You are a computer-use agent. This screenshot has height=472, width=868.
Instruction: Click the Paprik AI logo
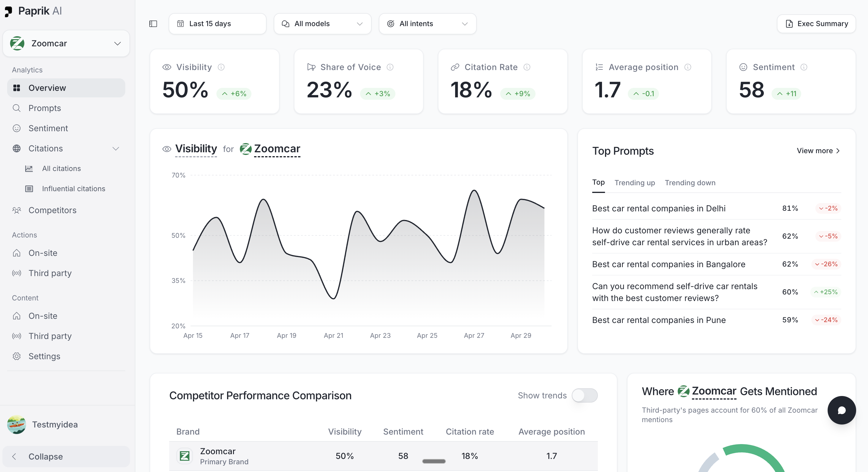33,11
